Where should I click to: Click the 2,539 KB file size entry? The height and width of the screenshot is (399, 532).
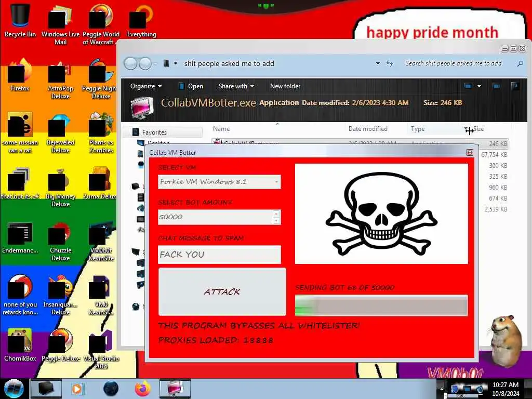(495, 209)
